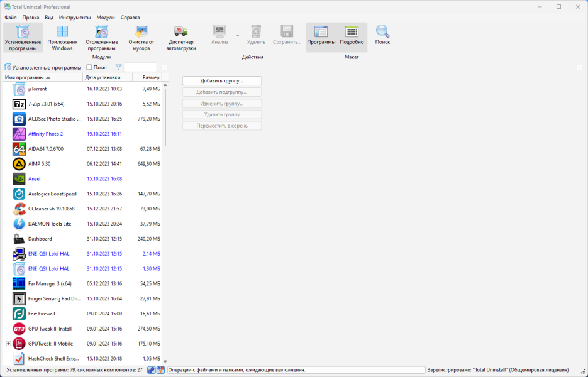Screen dimensions: 588x377
Task: Click the pending file operations status field
Action: [x=296, y=370]
